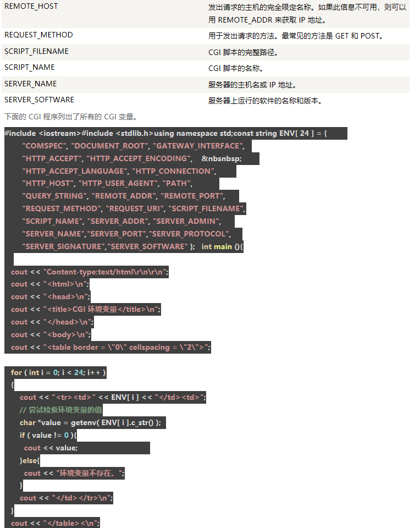Select the "COMSPEC", "DOCUMENT_ROOT" code line
This screenshot has width=420, height=528.
133,146
